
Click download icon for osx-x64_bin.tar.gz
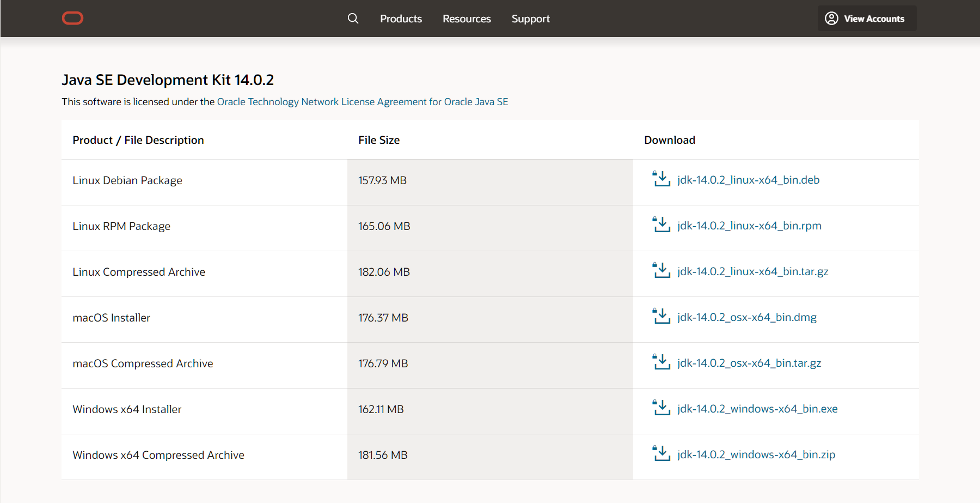[661, 362]
